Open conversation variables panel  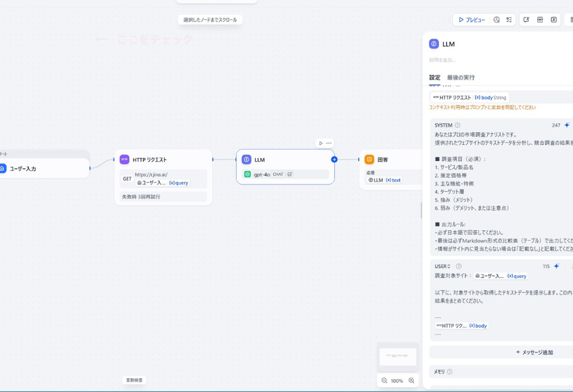(526, 19)
